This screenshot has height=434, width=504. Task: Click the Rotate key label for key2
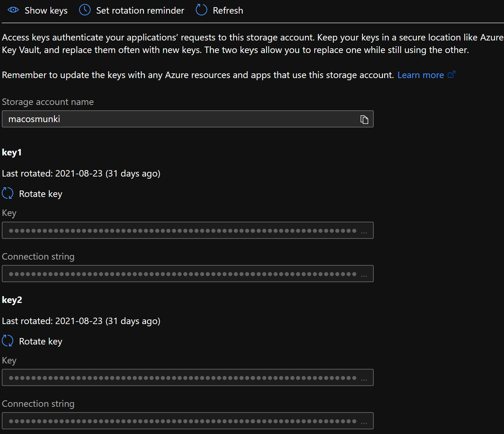[x=40, y=341]
